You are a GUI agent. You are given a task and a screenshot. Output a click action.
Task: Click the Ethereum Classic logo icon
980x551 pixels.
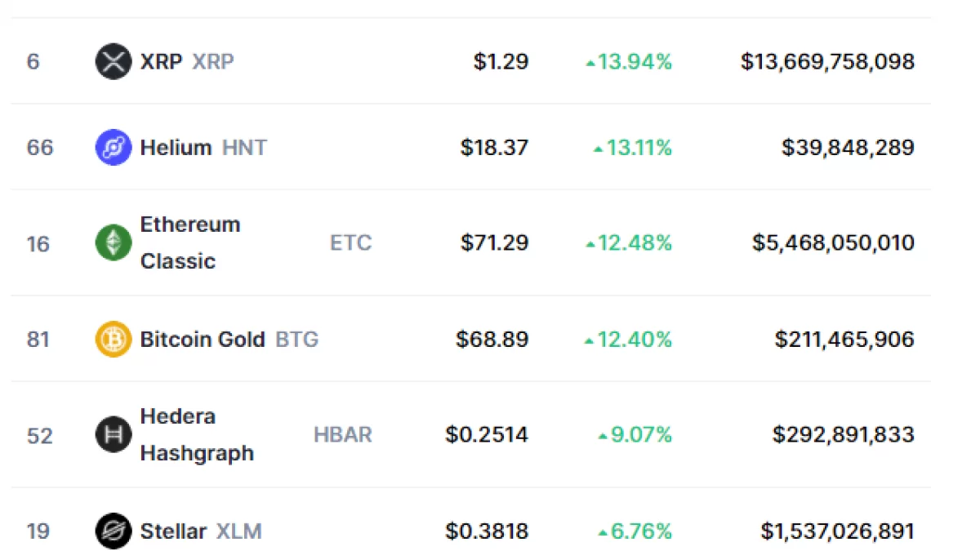113,242
